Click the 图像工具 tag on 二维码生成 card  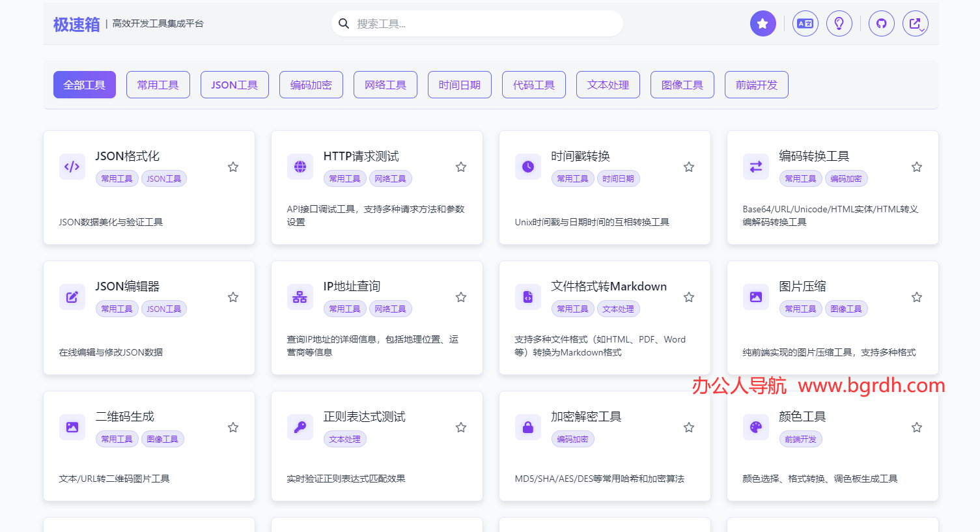162,440
